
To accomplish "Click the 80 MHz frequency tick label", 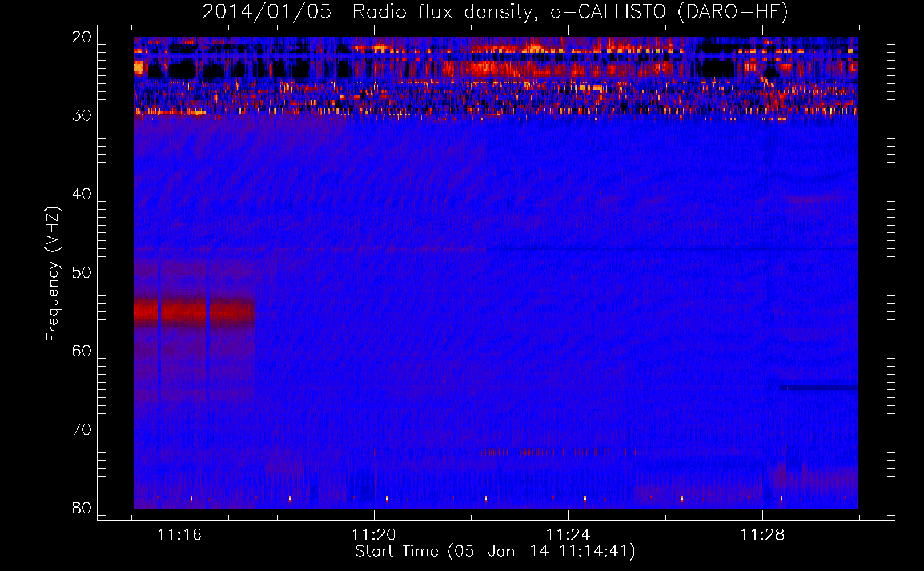I will (82, 508).
